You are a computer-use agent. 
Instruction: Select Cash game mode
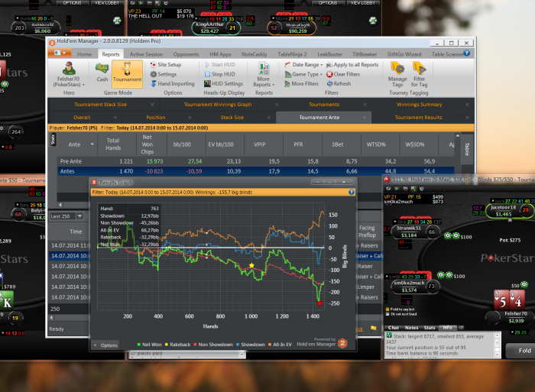[102, 73]
